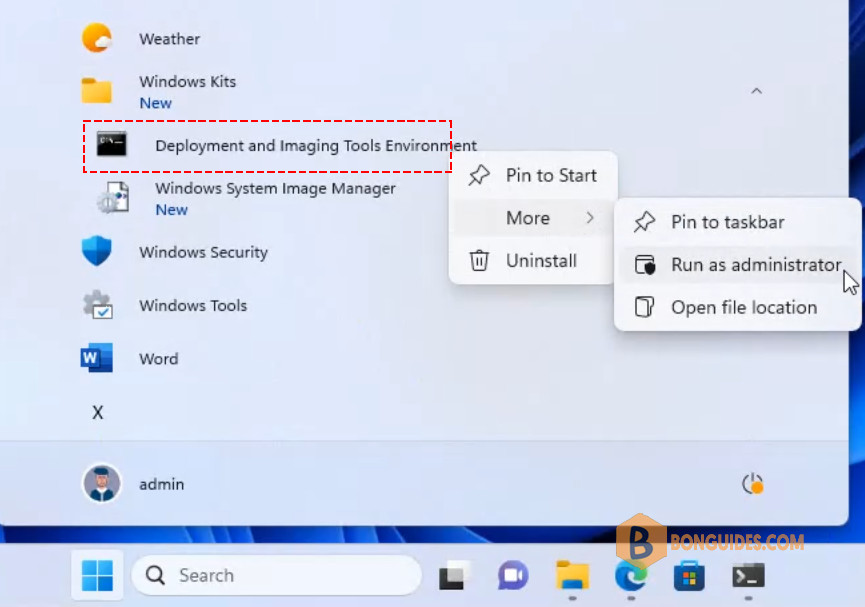This screenshot has width=865, height=607.
Task: Click the file icon beside Open file location
Action: click(x=644, y=307)
